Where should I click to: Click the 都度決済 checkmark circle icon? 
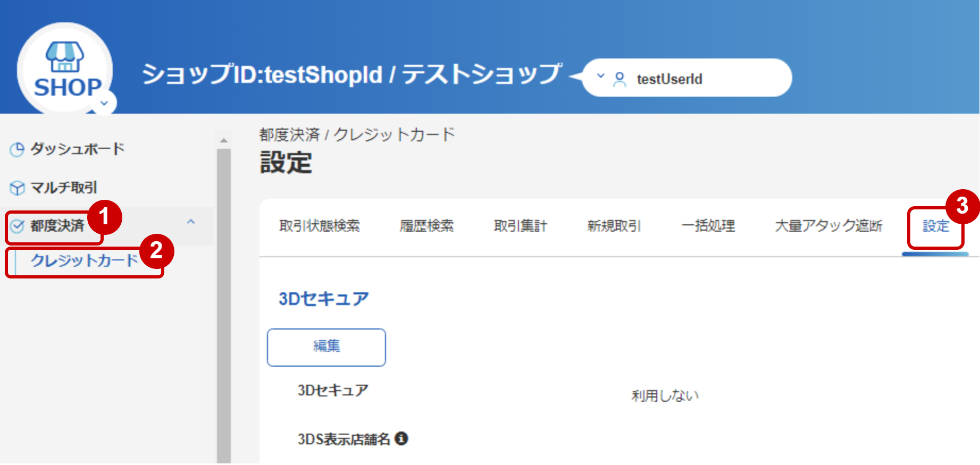pyautogui.click(x=17, y=226)
